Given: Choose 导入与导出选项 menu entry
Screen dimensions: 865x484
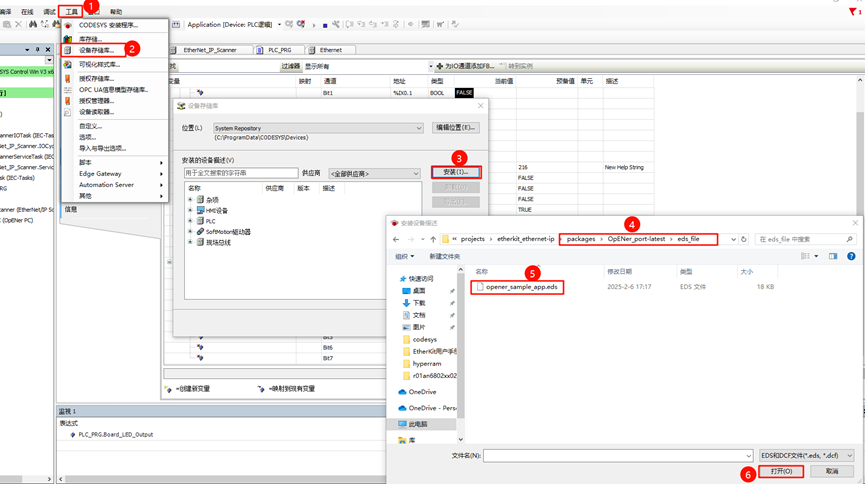Looking at the screenshot, I should coord(103,148).
